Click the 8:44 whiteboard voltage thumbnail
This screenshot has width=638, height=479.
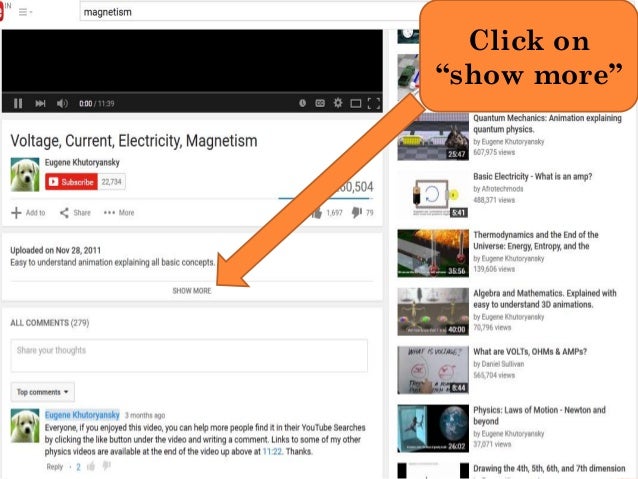point(433,370)
